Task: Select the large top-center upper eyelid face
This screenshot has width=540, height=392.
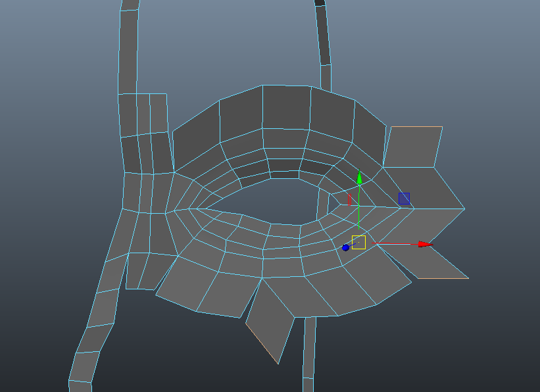Action: coord(286,107)
